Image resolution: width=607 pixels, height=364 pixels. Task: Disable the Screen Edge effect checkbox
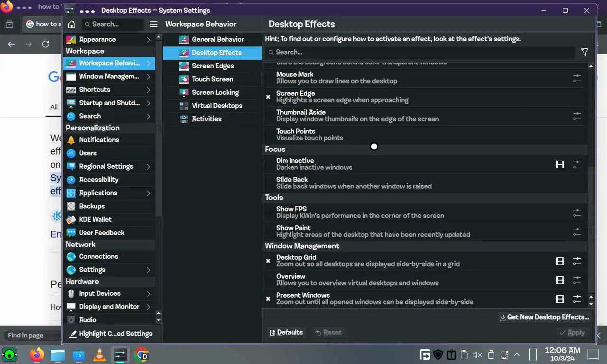point(268,97)
